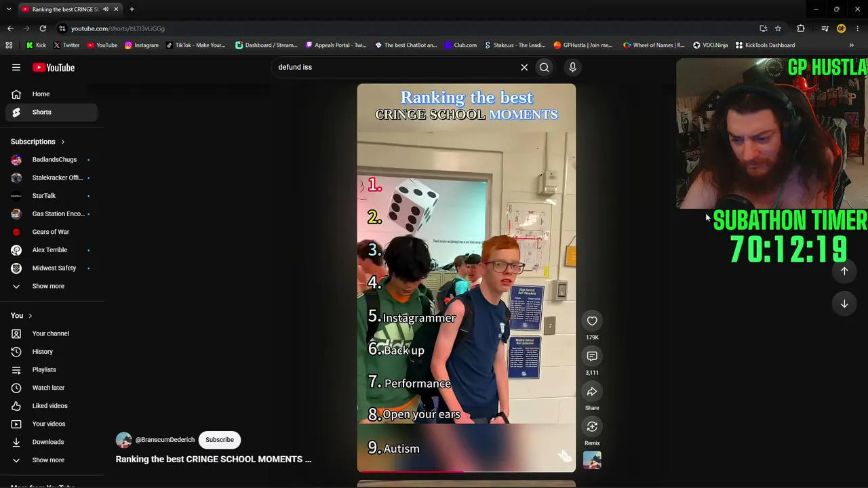Open Midwest Safety subscription

point(52,268)
